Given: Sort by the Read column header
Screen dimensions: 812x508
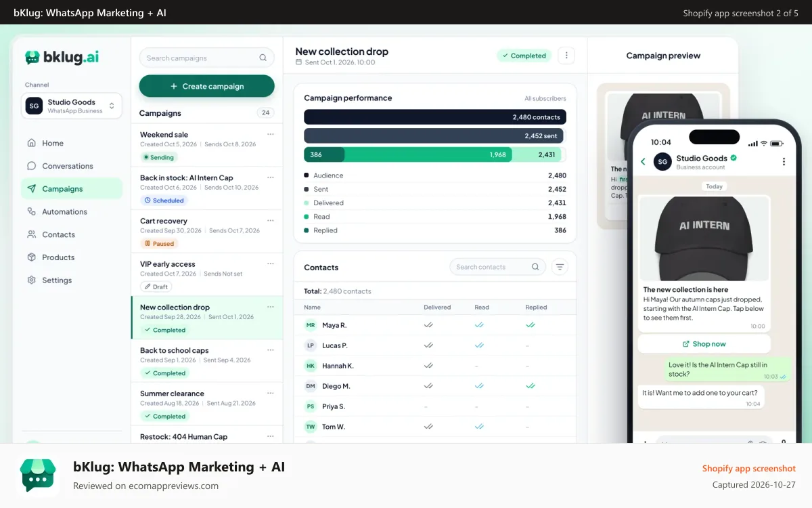Looking at the screenshot, I should click(482, 308).
